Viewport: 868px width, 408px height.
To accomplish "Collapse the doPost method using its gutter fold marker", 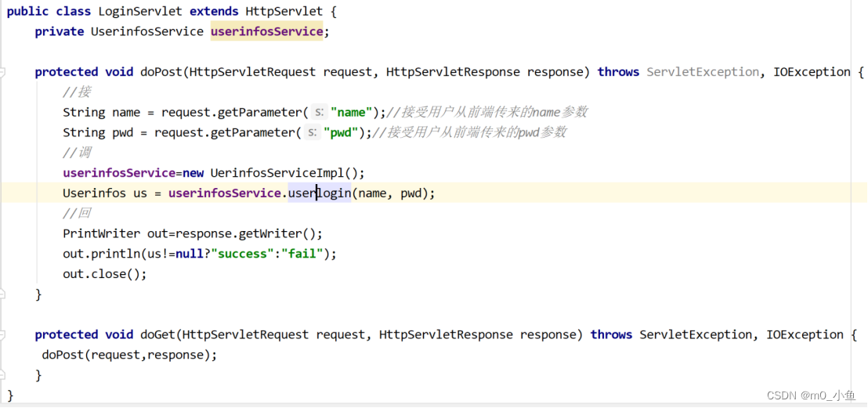I will 2,72.
